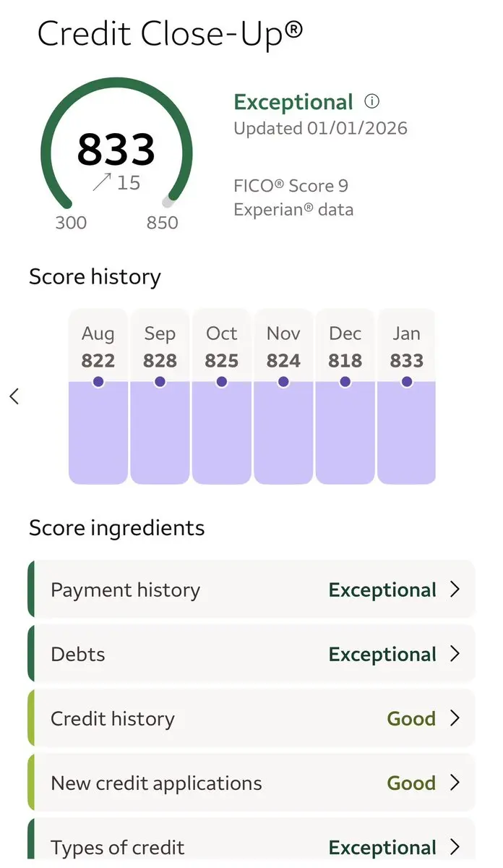
Task: Open the Types of credit row
Action: click(217, 847)
